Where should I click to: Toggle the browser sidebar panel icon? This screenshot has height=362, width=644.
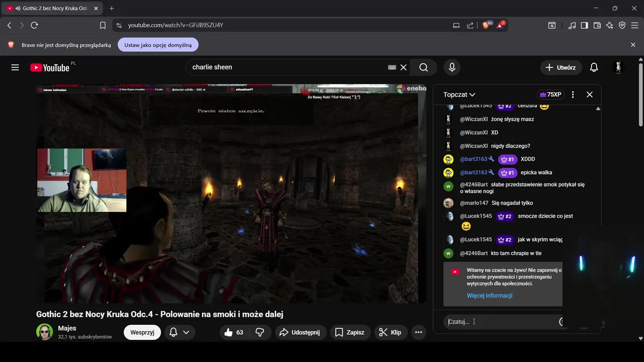pos(585,25)
